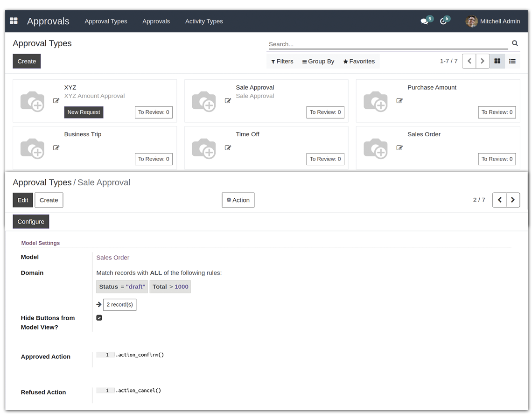Click the search magnifier icon
Screen dimensions: 532x420
pos(515,43)
